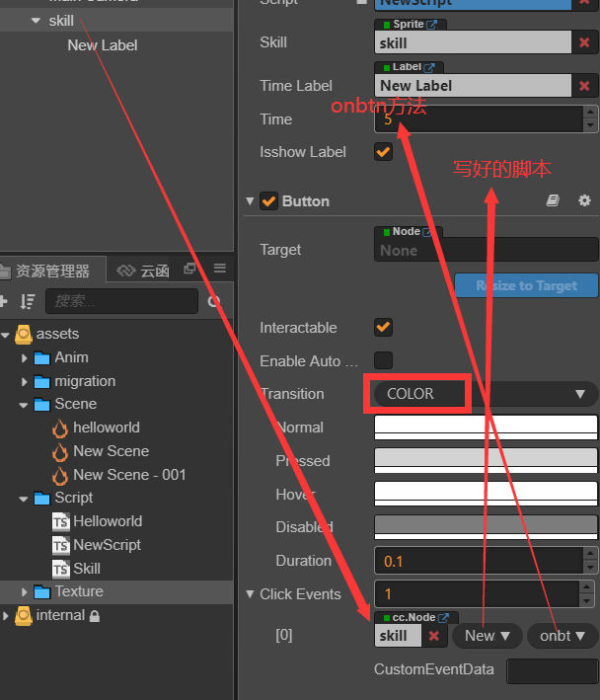
Task: Open the Normal color swatch
Action: coord(487,428)
